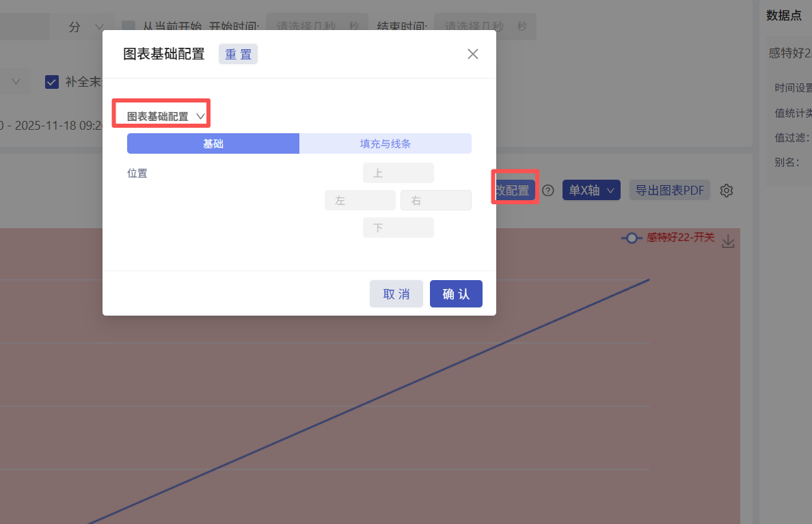
Task: Focus the 上 position input field
Action: (x=398, y=173)
